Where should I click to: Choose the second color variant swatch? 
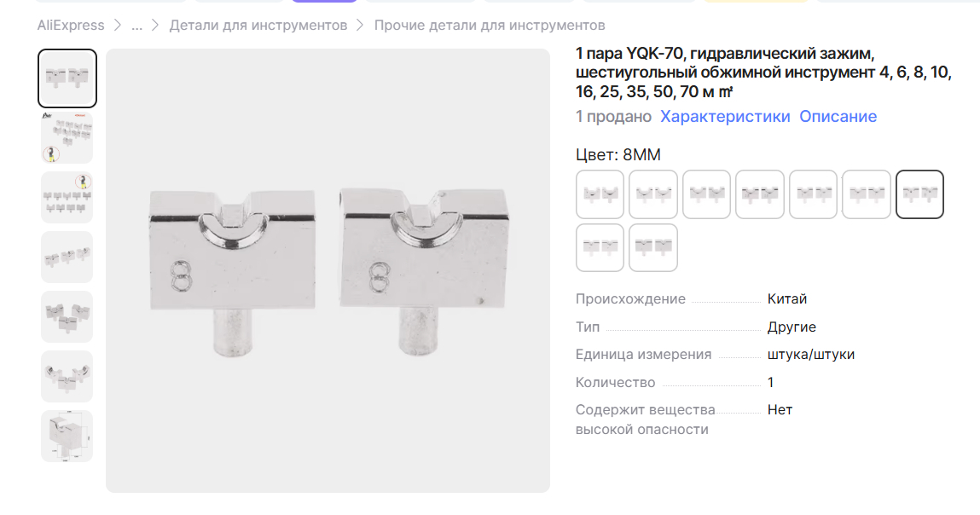click(x=653, y=194)
